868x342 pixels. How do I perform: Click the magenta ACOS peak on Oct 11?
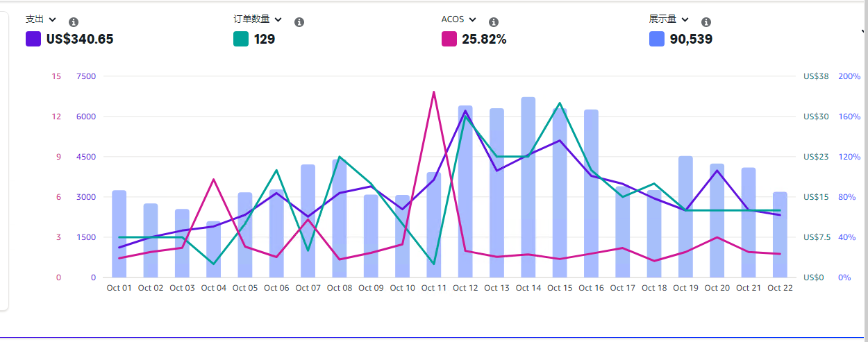point(434,92)
